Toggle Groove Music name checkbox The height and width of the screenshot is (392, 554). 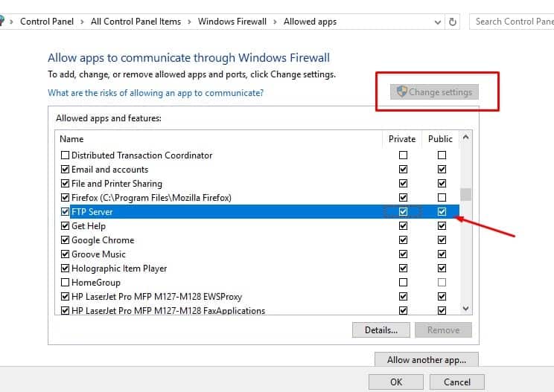coord(65,254)
